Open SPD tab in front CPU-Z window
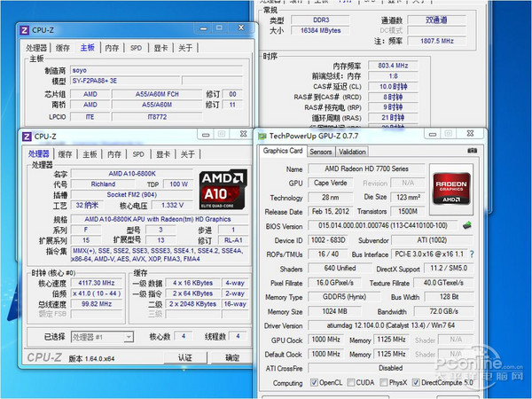 point(138,154)
